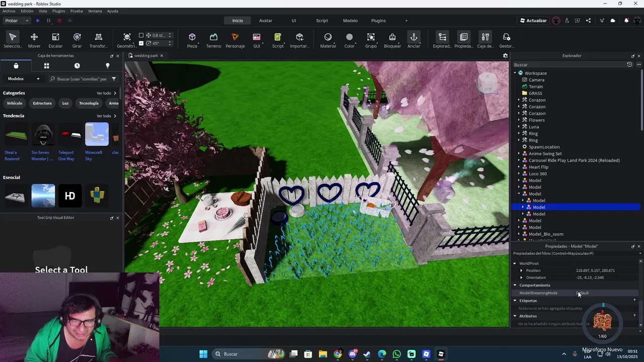Expand the Flowers model in Explorer
The height and width of the screenshot is (362, 644).
tap(519, 120)
